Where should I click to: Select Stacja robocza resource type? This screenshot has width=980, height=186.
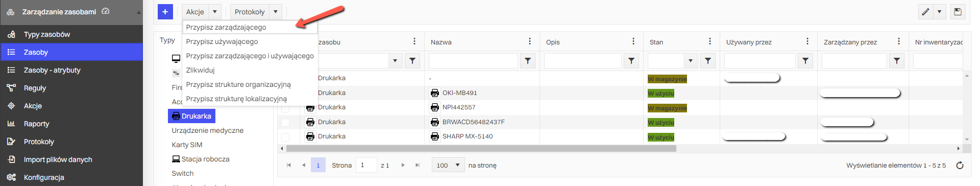pyautogui.click(x=205, y=159)
